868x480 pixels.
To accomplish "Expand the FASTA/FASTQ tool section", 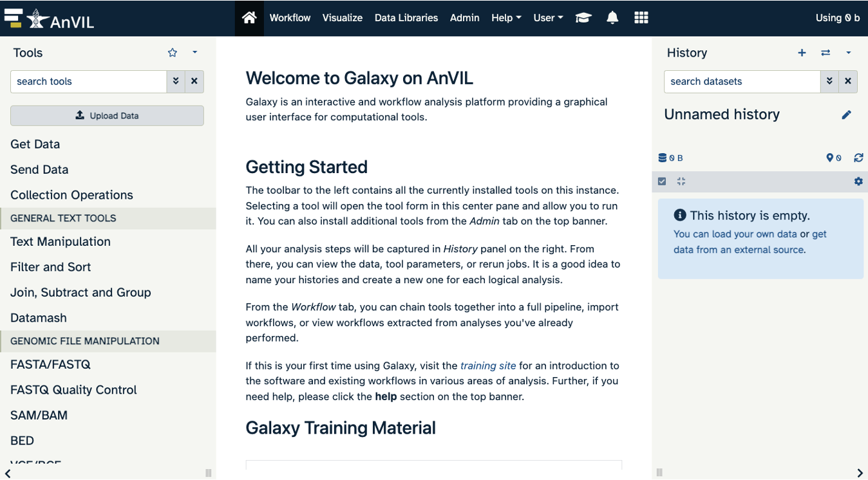I will coord(51,365).
